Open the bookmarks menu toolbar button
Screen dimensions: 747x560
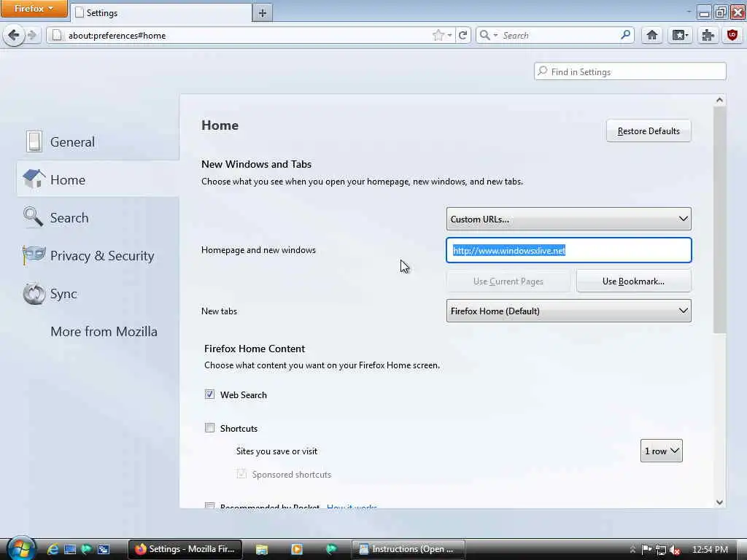pos(680,35)
